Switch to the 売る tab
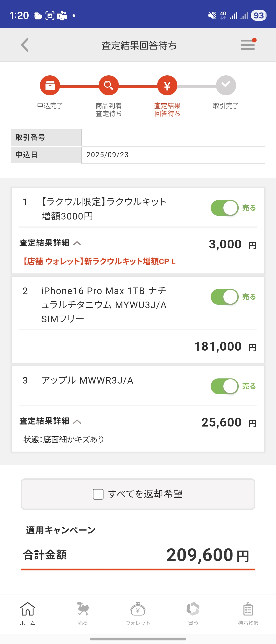276x644 pixels. (83, 613)
